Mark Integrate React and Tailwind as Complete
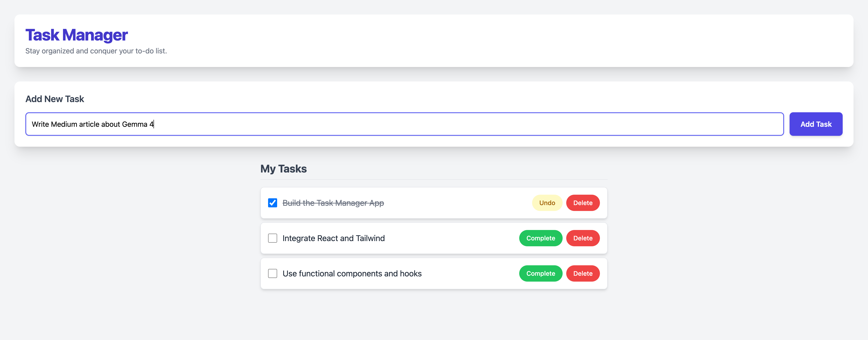 (x=540, y=238)
